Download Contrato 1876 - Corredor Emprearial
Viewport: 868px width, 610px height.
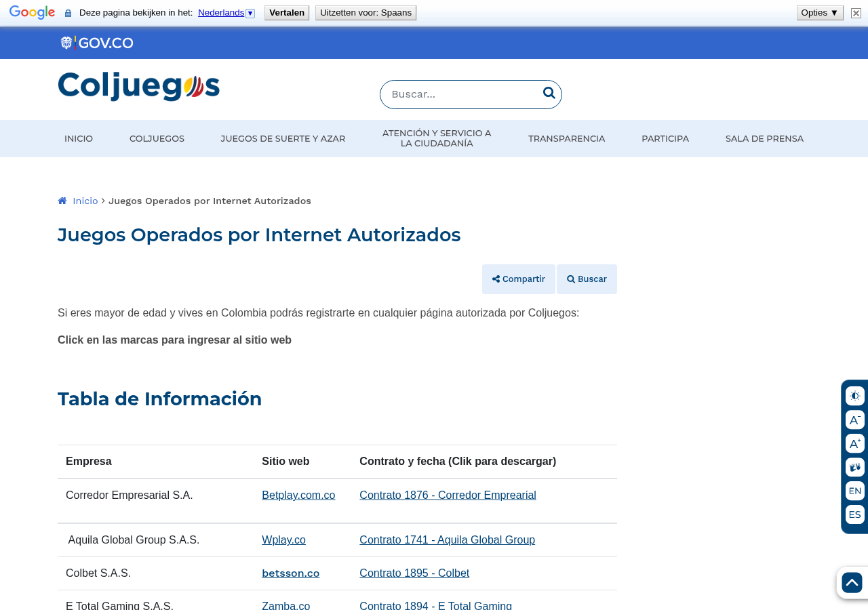click(x=448, y=495)
